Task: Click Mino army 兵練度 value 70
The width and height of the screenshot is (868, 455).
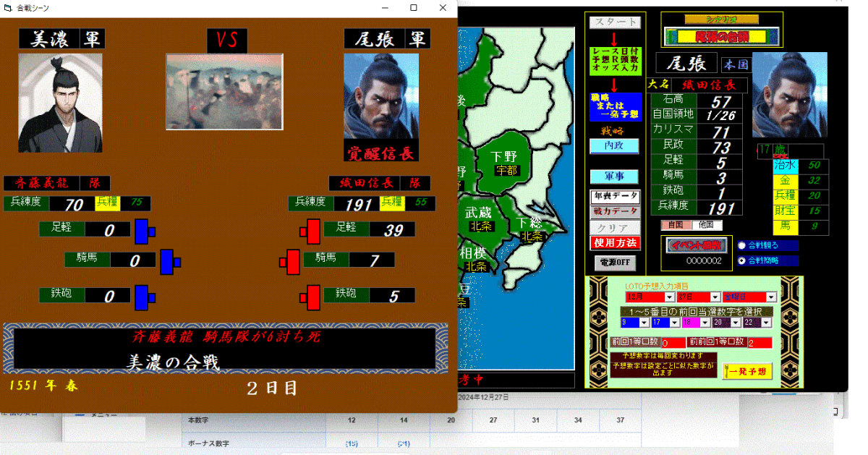Action: click(73, 205)
